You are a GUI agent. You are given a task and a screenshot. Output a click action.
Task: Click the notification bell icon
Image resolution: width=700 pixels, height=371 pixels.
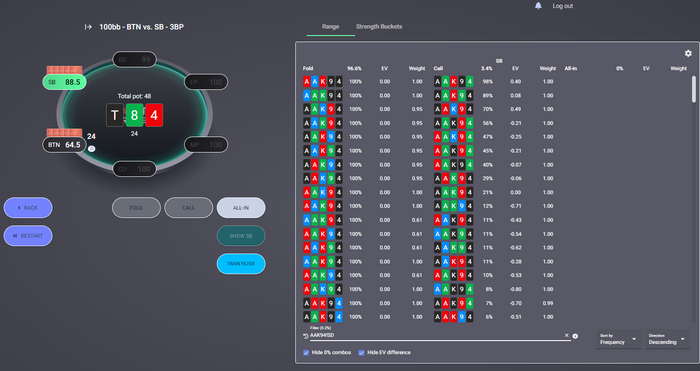point(538,6)
